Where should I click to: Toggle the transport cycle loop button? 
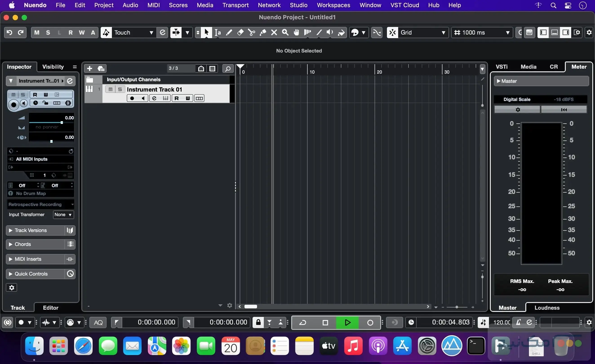[x=303, y=322]
